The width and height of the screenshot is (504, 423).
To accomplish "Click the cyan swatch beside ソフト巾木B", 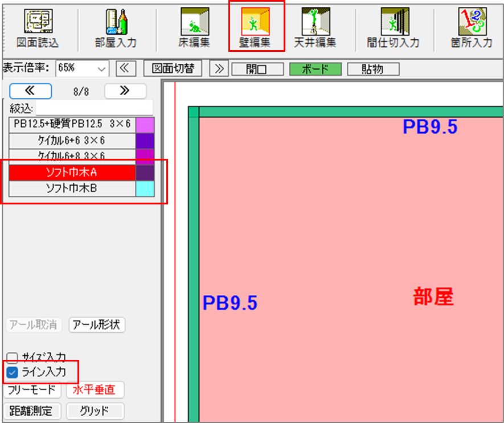I will coord(145,188).
